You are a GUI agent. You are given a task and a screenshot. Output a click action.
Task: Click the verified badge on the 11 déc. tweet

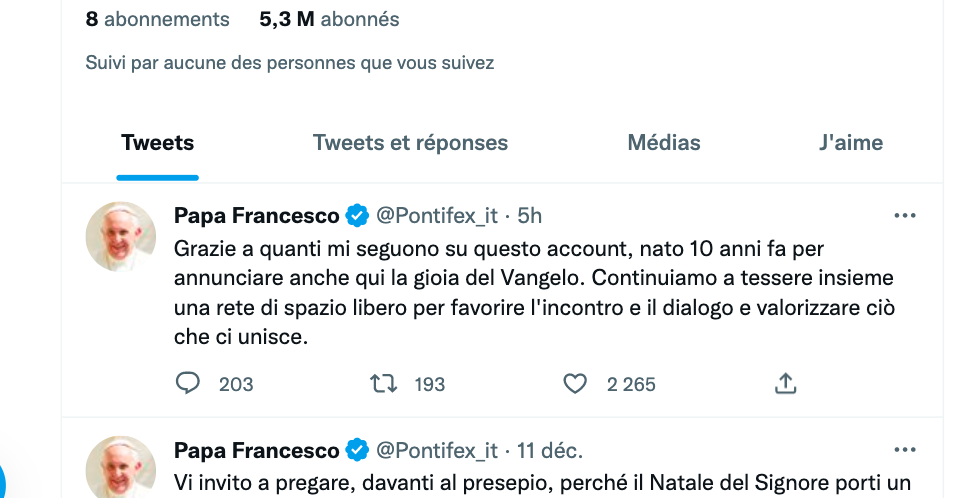tap(357, 449)
